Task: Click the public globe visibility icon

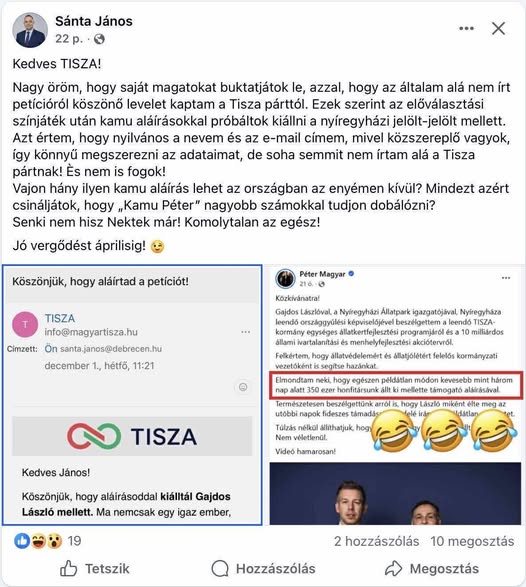Action: click(x=99, y=39)
